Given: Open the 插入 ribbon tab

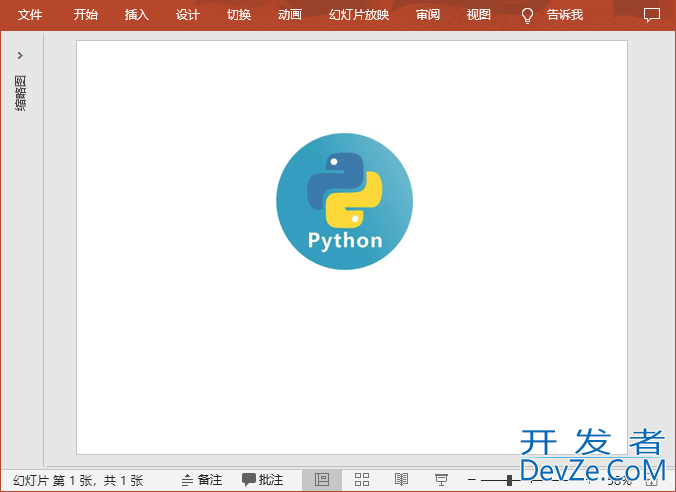Looking at the screenshot, I should coord(137,15).
